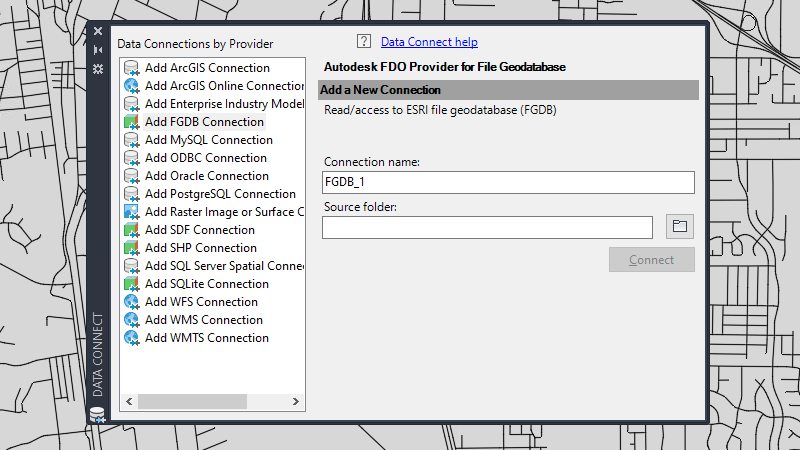Click the SHP Connection icon
The image size is (800, 450).
pyautogui.click(x=132, y=248)
